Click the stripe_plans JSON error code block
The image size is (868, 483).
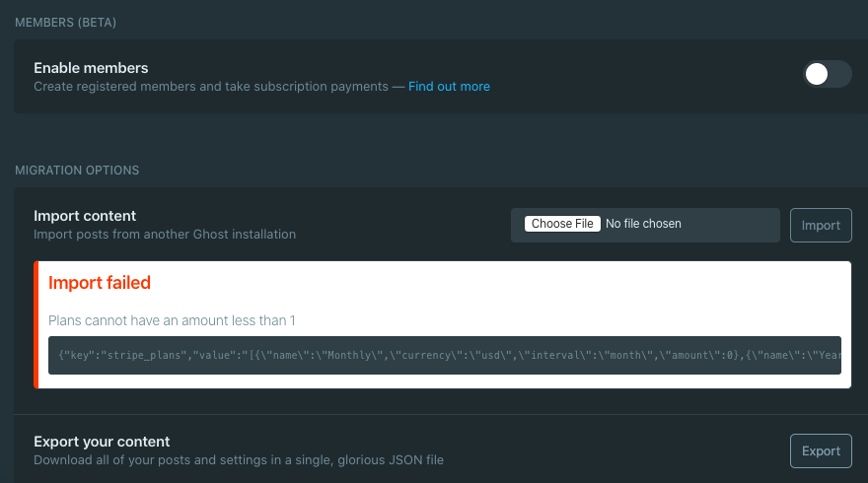click(x=444, y=355)
